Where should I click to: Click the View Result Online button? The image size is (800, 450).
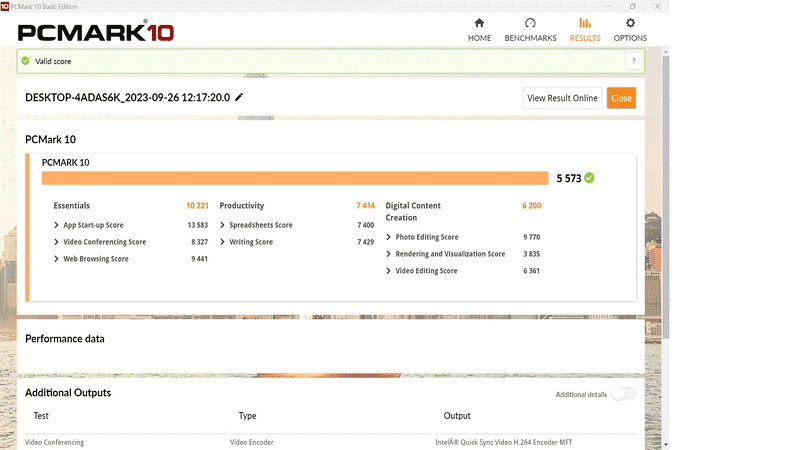562,98
